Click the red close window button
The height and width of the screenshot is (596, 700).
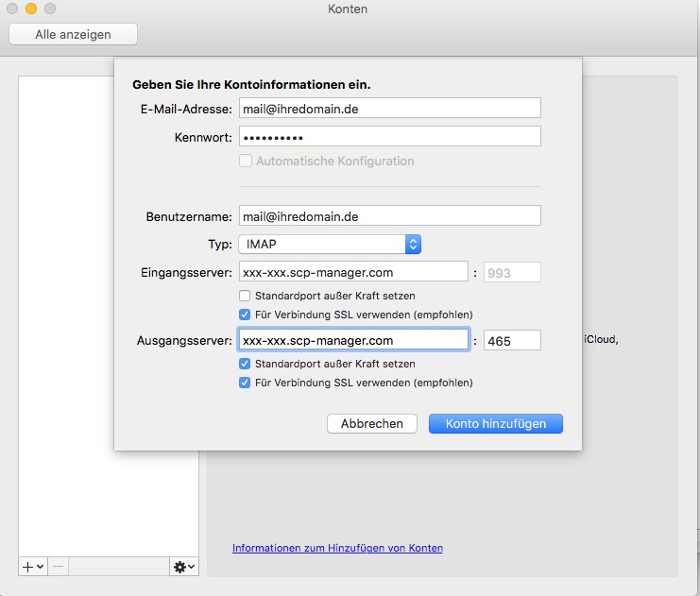pyautogui.click(x=12, y=9)
